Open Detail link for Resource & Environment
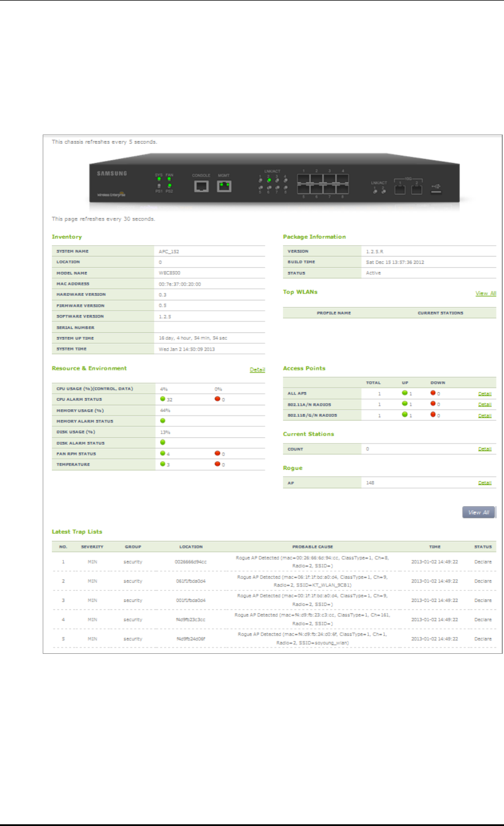504x826 pixels. point(257,370)
